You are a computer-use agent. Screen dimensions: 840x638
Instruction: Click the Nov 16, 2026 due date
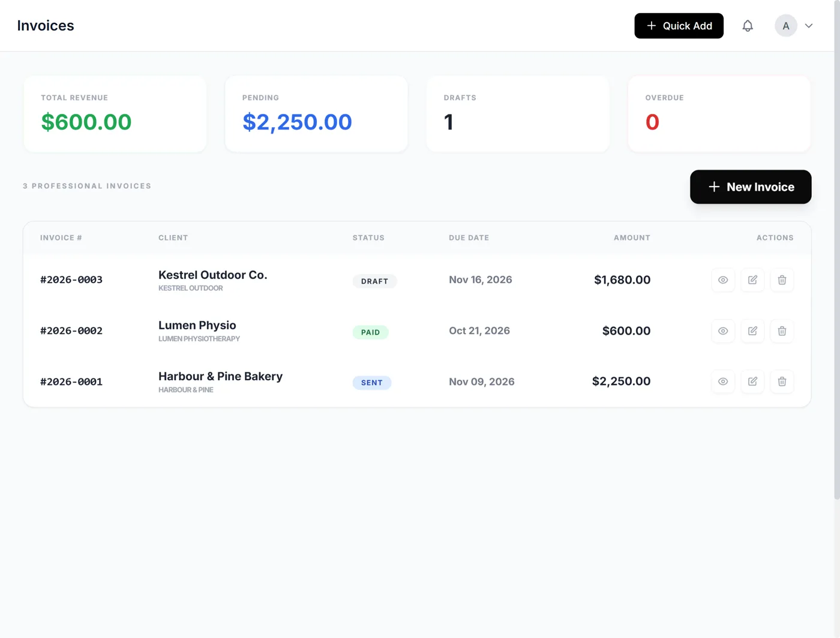481,280
